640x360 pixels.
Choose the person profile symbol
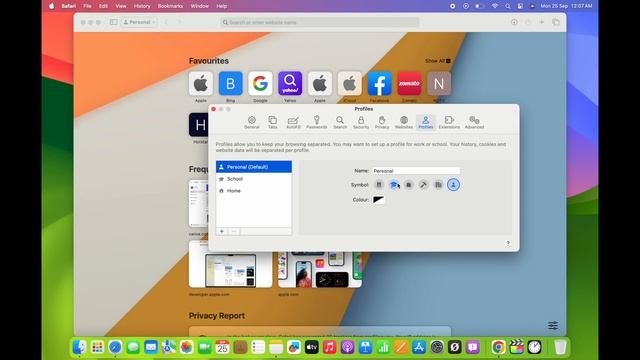point(453,185)
